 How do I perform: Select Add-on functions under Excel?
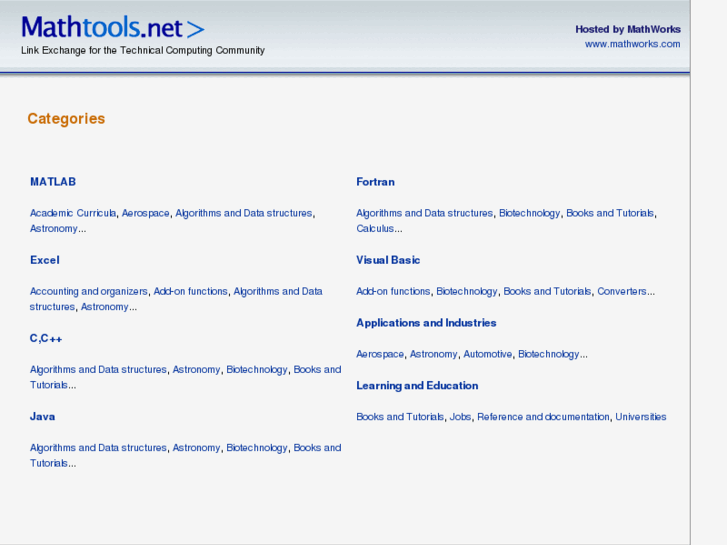click(x=191, y=291)
